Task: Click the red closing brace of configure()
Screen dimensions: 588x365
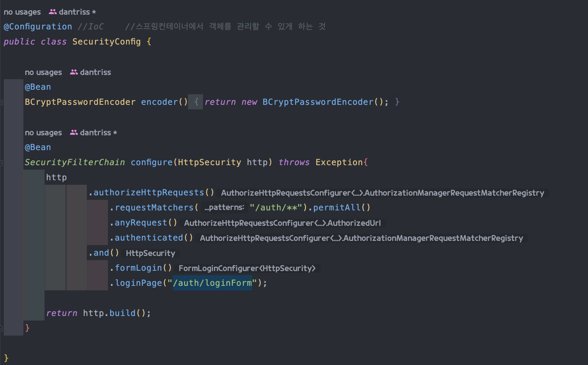Action: tap(27, 328)
